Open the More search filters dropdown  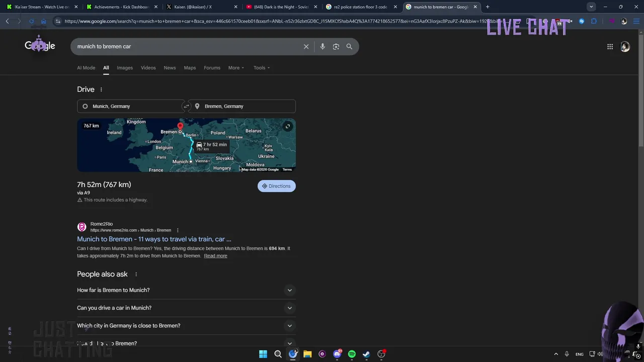[x=236, y=68]
